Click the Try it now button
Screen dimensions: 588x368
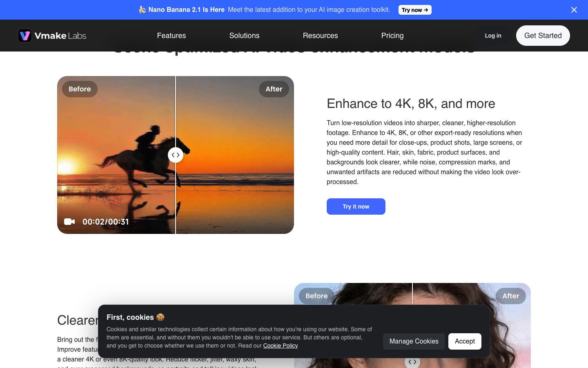coord(356,206)
